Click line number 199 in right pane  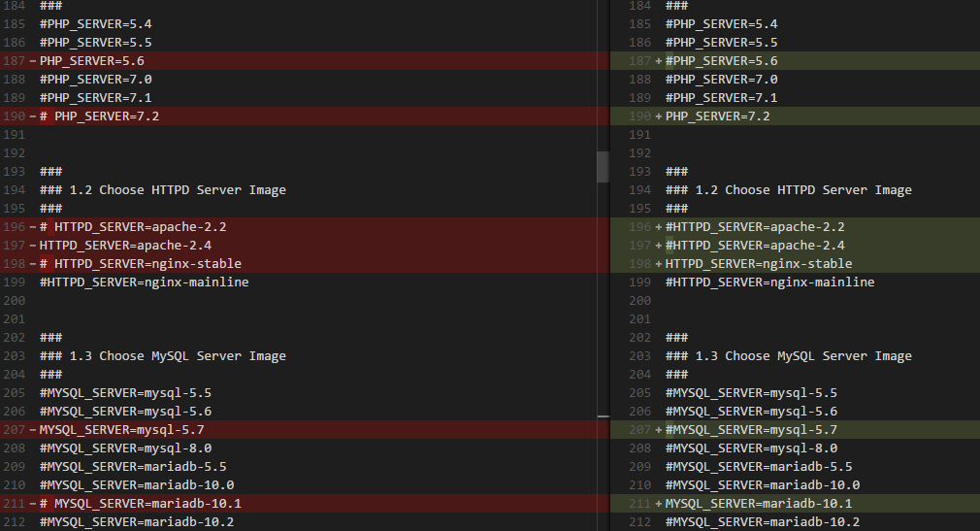pos(640,282)
